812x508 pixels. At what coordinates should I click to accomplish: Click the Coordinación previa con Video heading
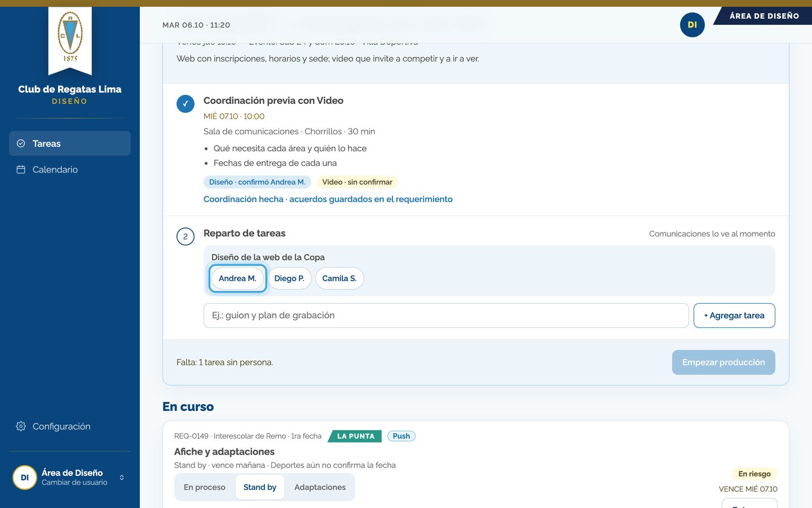[x=273, y=100]
